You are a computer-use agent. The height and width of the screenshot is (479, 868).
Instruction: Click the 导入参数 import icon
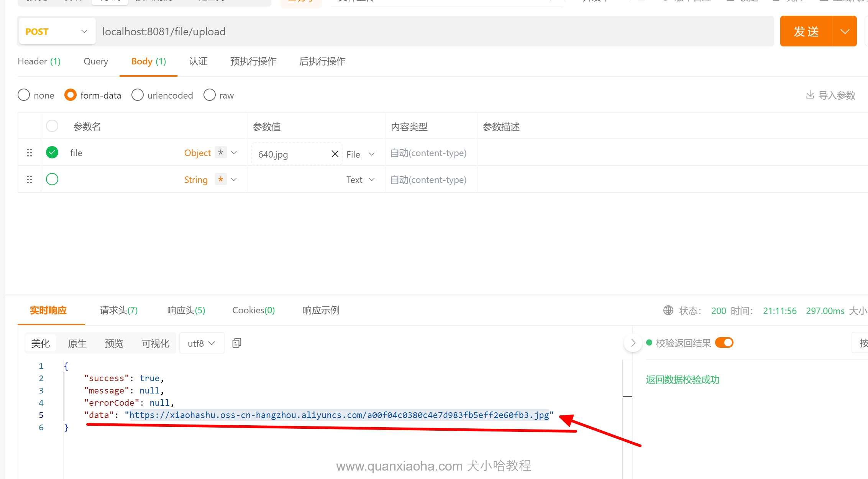(810, 95)
